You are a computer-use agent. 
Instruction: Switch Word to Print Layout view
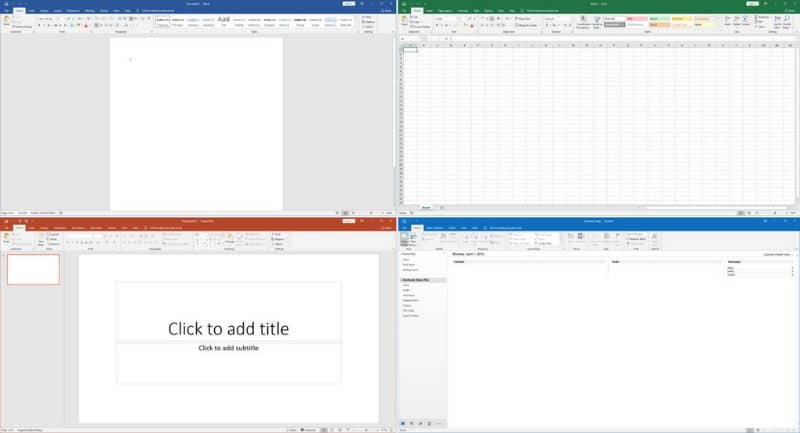[345, 213]
